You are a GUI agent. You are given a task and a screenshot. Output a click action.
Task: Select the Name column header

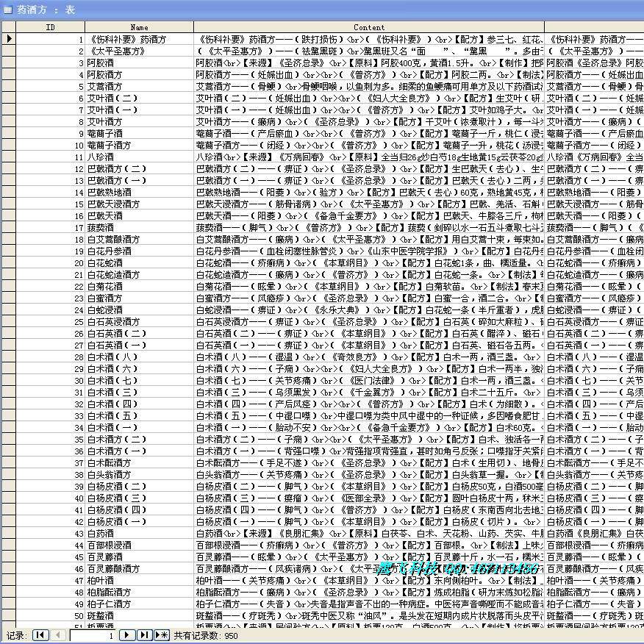pyautogui.click(x=140, y=27)
